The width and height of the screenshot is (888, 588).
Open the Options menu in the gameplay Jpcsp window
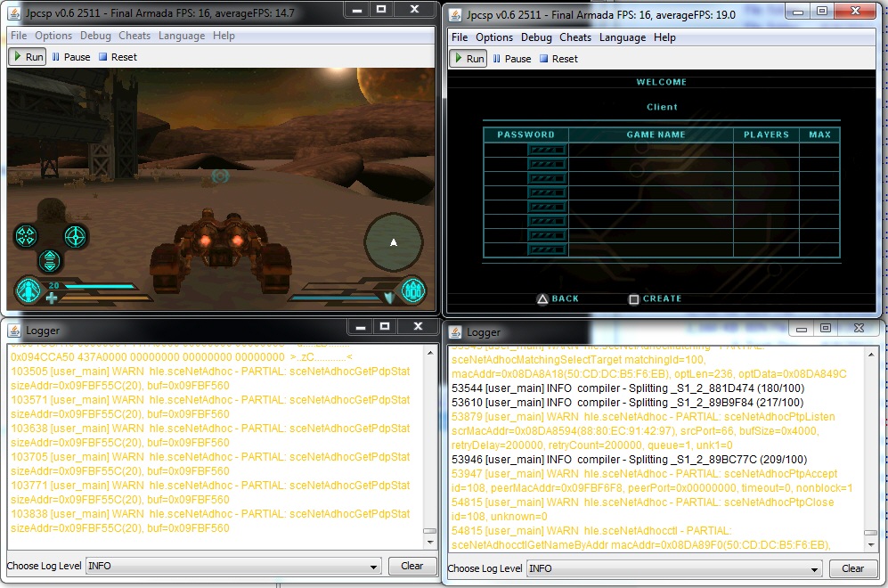pyautogui.click(x=53, y=36)
